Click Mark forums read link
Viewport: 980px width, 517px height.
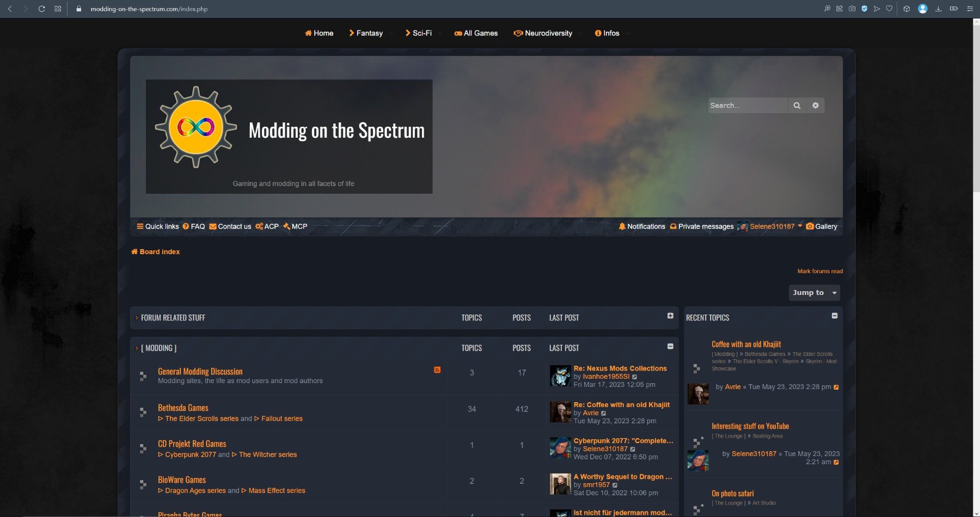(x=819, y=271)
